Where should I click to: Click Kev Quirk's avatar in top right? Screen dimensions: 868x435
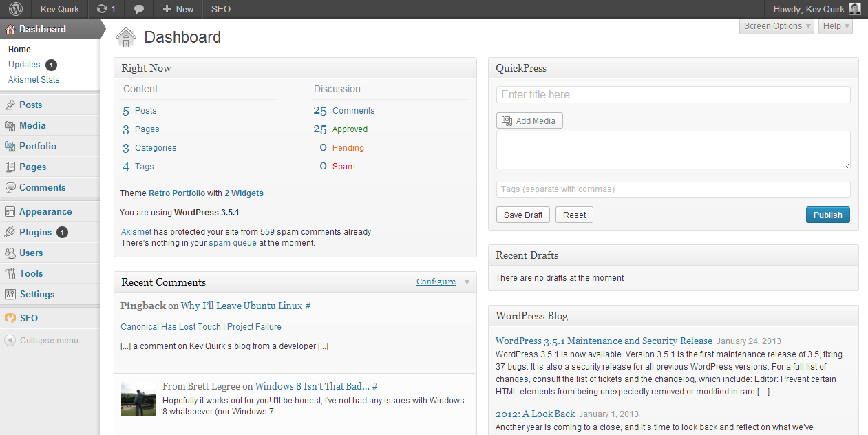coord(854,9)
